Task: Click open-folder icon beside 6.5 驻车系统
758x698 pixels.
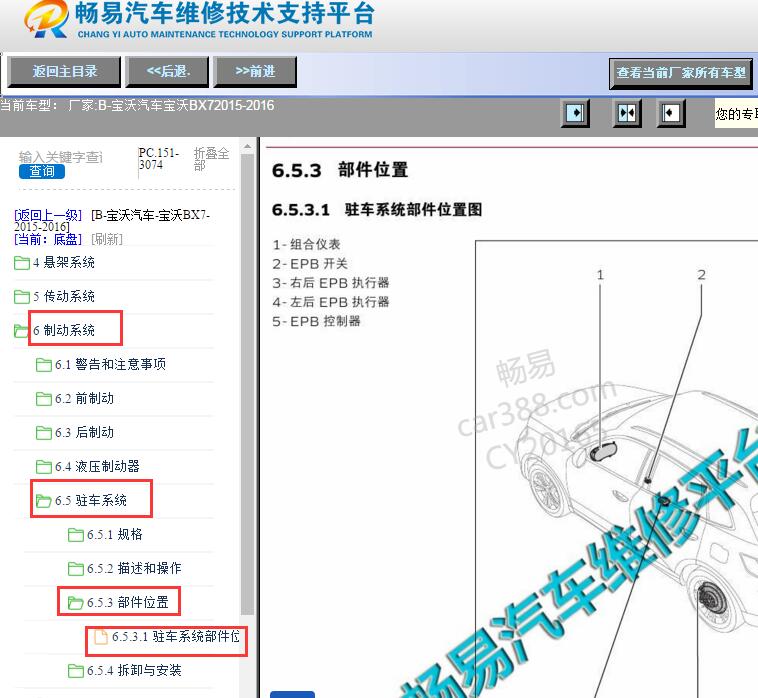Action: pos(44,501)
